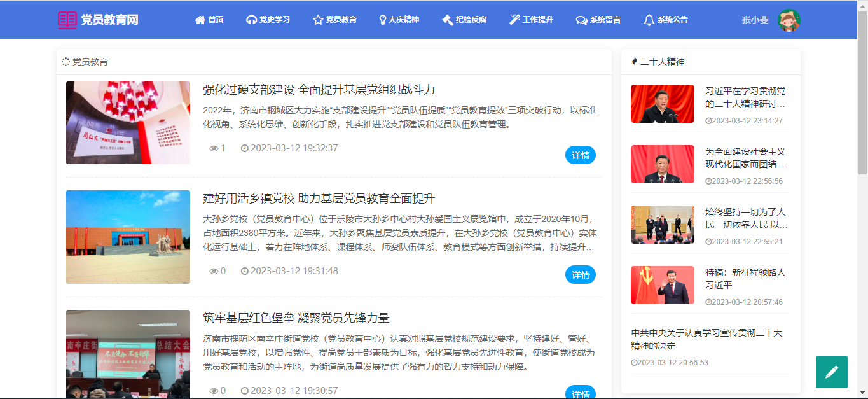Screen dimensions: 868x399
Task: Click the clock icon beside 2023-03-12 19:30:57
Action: point(245,391)
